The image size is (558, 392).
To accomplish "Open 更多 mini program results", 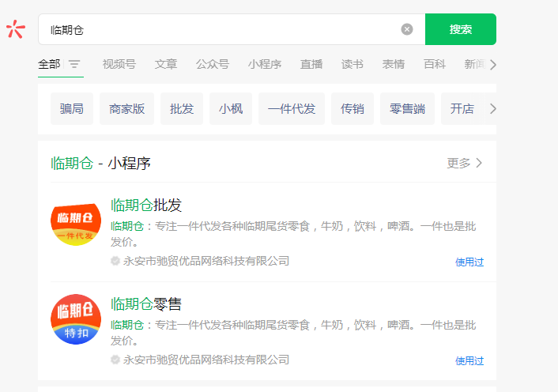I will (x=465, y=163).
